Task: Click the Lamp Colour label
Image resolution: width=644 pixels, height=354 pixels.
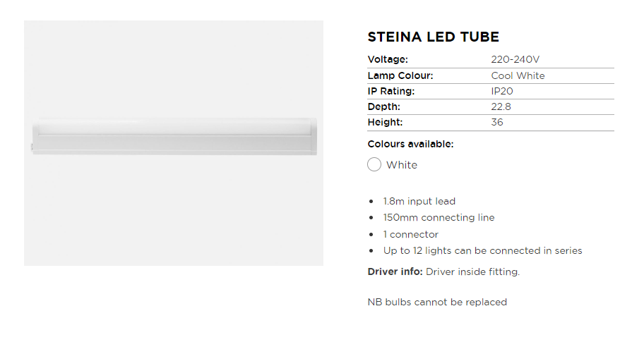Action: coord(400,75)
